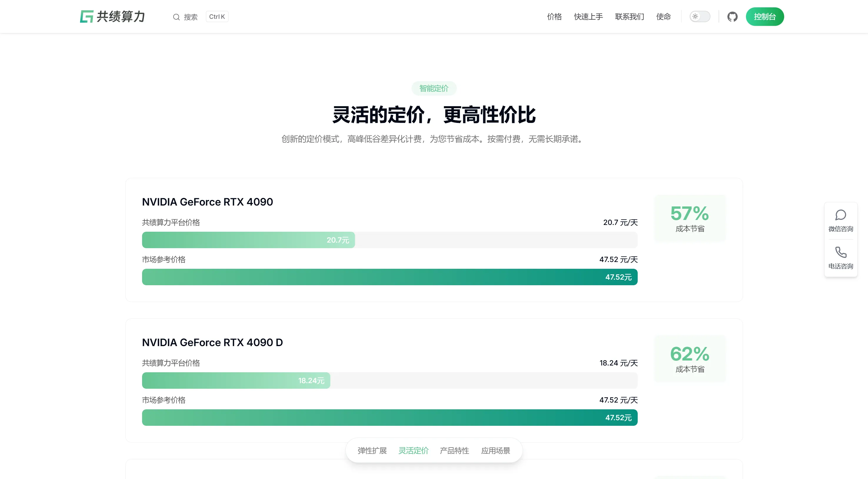
Task: Switch to the 弹性扩展 tab
Action: [x=372, y=450]
